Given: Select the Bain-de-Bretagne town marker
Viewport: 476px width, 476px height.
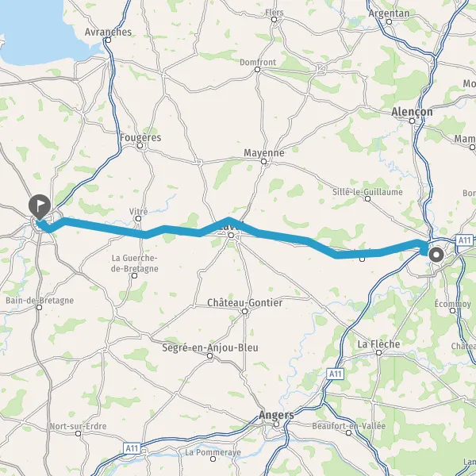Looking at the screenshot, I should coord(39,308).
